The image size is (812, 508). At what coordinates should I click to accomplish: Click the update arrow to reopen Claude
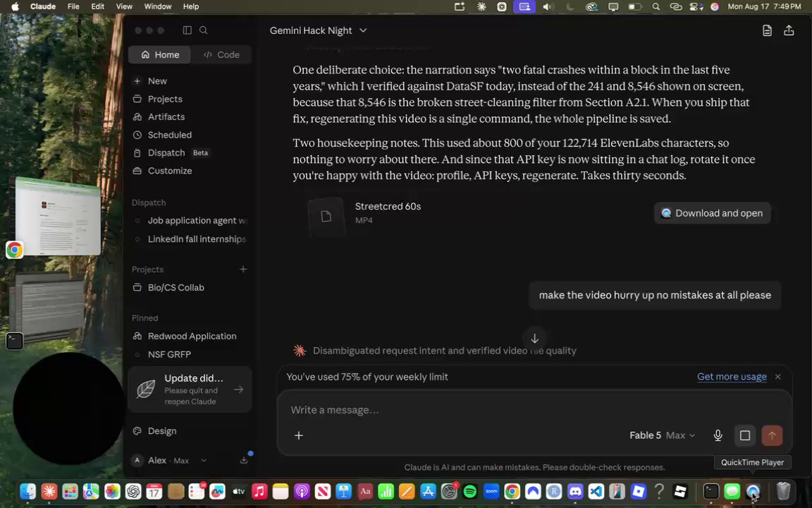[x=238, y=389]
